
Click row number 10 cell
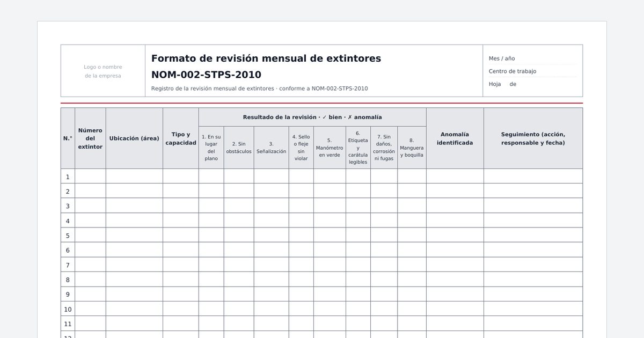68,309
